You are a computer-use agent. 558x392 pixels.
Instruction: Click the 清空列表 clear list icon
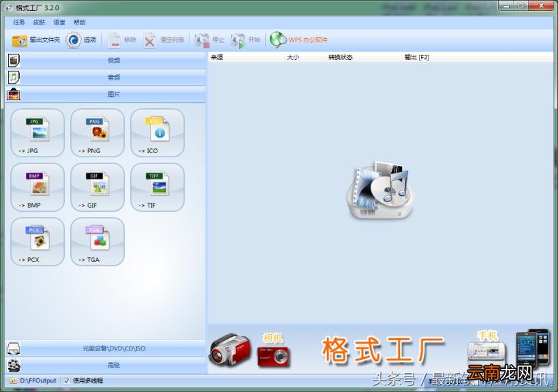150,41
